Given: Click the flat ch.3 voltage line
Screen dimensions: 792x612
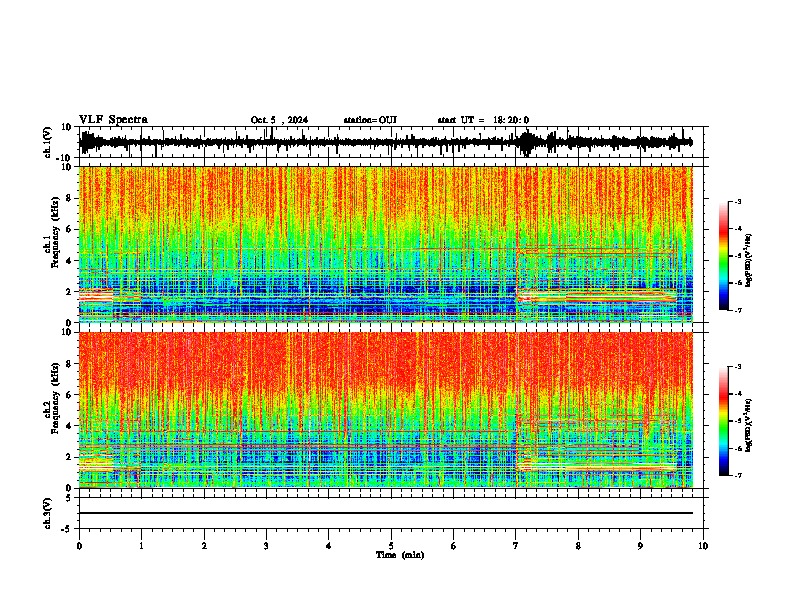Looking at the screenshot, I should tap(386, 513).
